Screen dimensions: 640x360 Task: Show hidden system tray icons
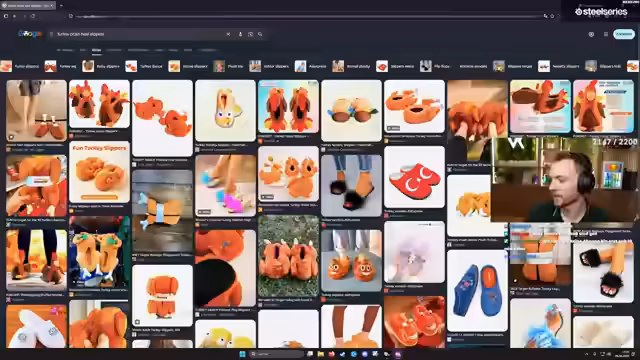[587, 354]
